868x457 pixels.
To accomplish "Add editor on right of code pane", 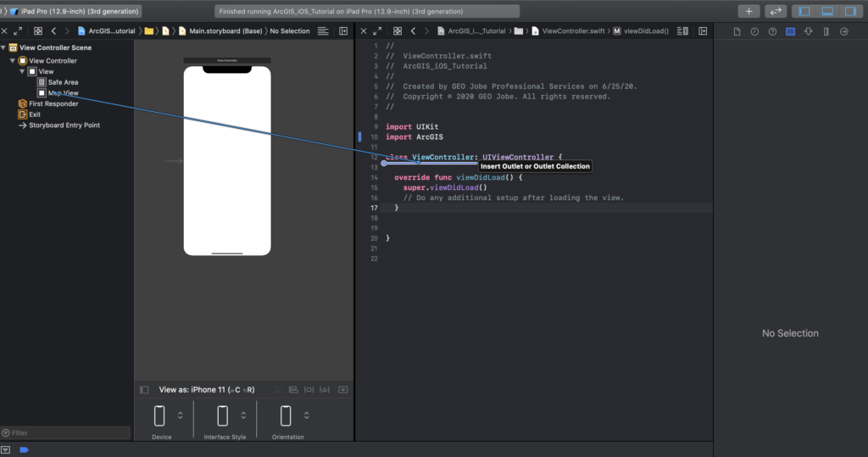I will (704, 31).
